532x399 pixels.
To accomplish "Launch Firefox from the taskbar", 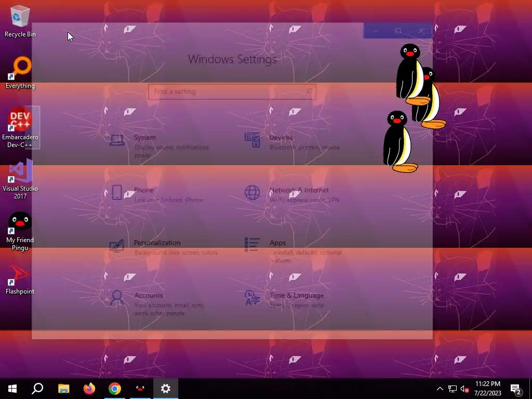I will coord(89,389).
